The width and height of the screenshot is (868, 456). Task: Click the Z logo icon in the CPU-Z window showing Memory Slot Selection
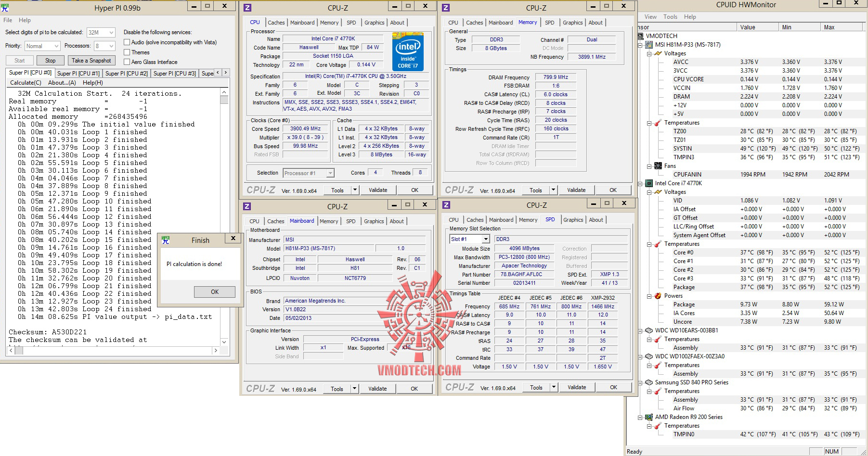[x=446, y=205]
